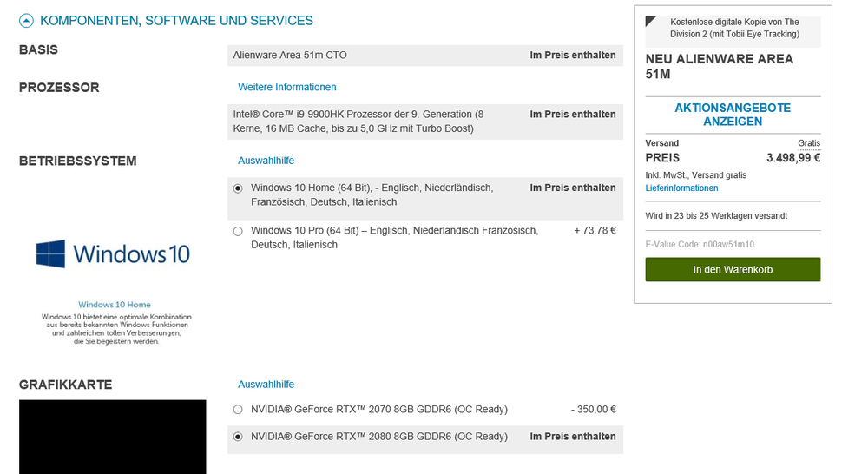Click the black Grafikkarte preview image

coord(113,437)
